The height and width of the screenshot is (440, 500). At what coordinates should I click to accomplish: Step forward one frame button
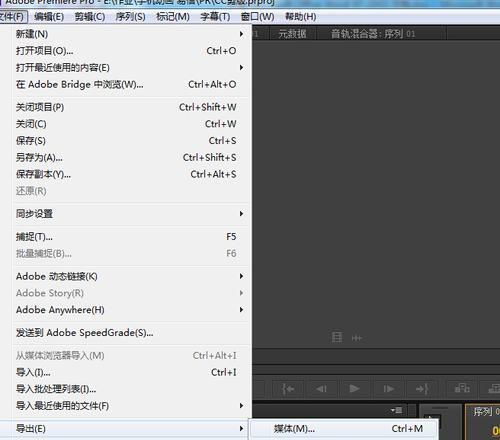point(388,389)
